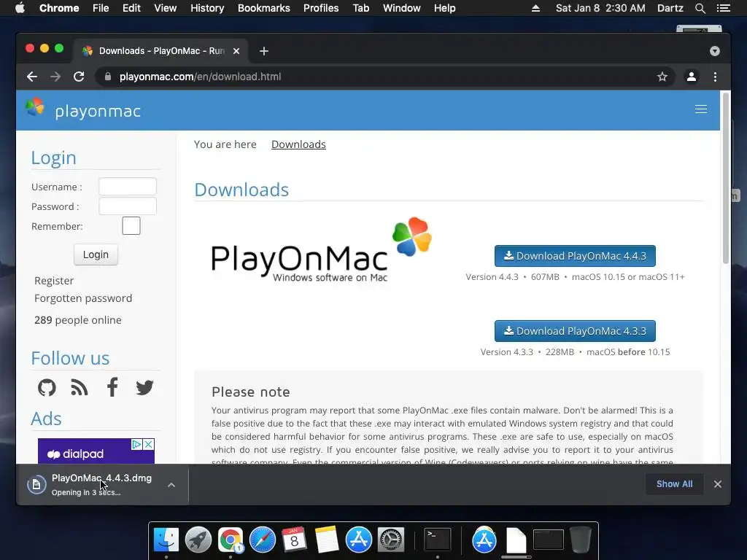
Task: Open the Apple menu
Action: pyautogui.click(x=20, y=8)
